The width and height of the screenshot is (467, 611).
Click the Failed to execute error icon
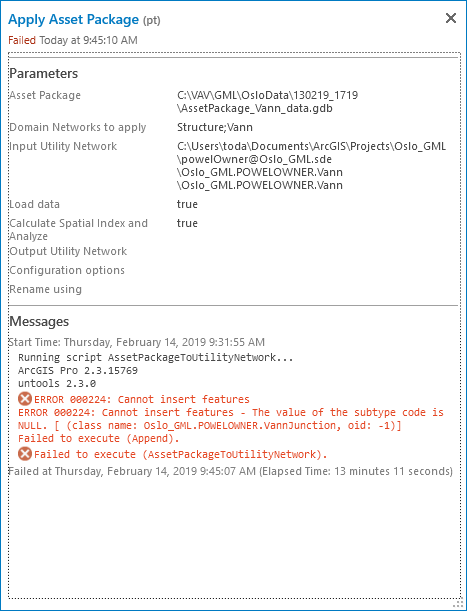pos(25,454)
